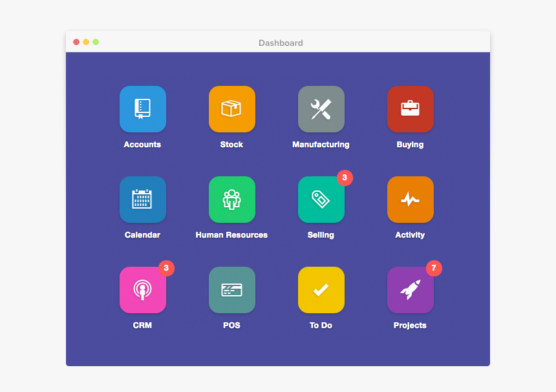556x392 pixels.
Task: Click the Human Resources label text
Action: click(231, 234)
